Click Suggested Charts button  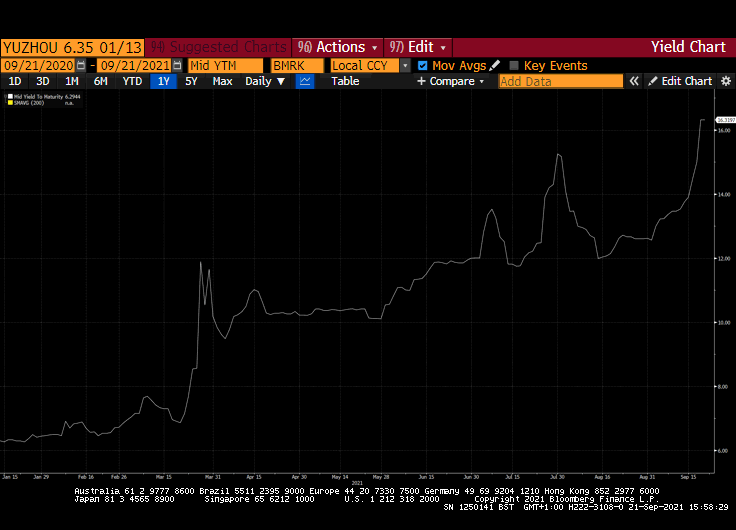[217, 47]
